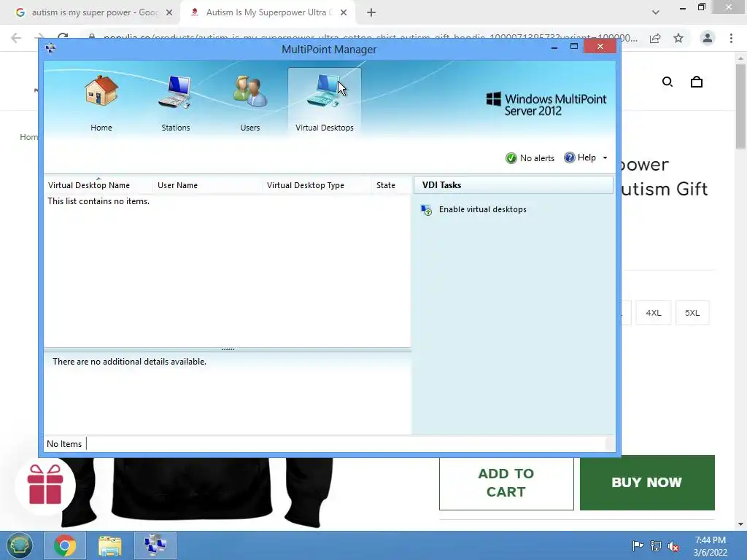Open a new Chrome tab
Image resolution: width=747 pixels, height=560 pixels.
click(x=371, y=13)
